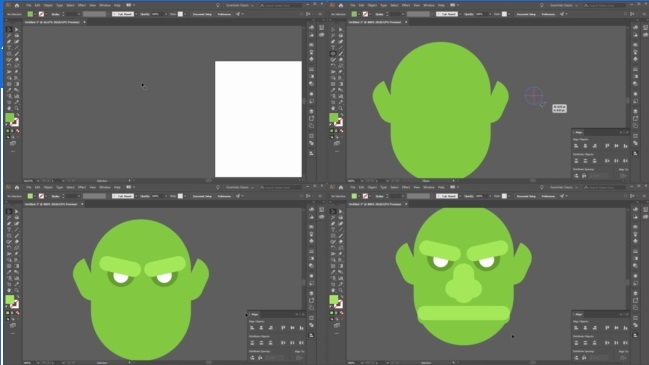
Task: Open Essentials Classic workspace dropdown in blank artboard window
Action: click(240, 5)
